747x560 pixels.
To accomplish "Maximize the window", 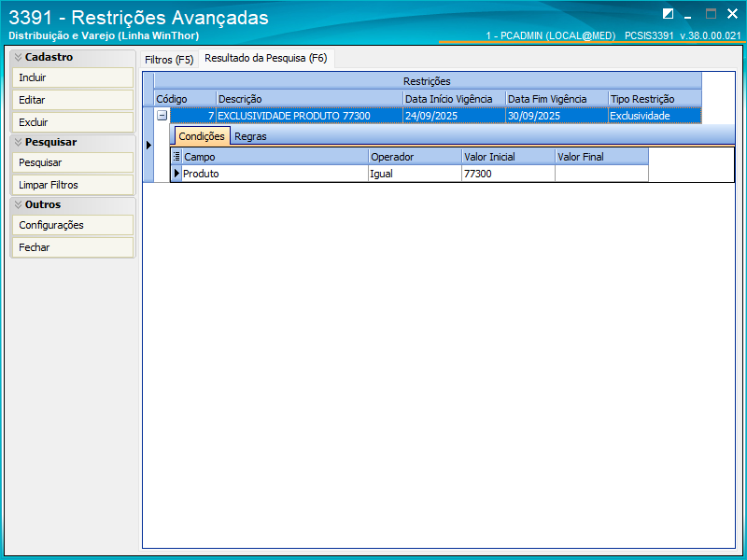I will point(711,14).
